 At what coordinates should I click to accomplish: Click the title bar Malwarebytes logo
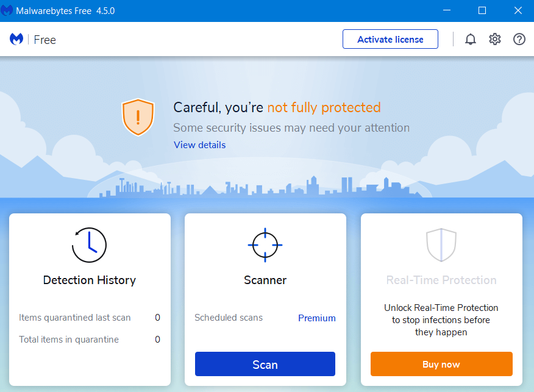(7, 10)
